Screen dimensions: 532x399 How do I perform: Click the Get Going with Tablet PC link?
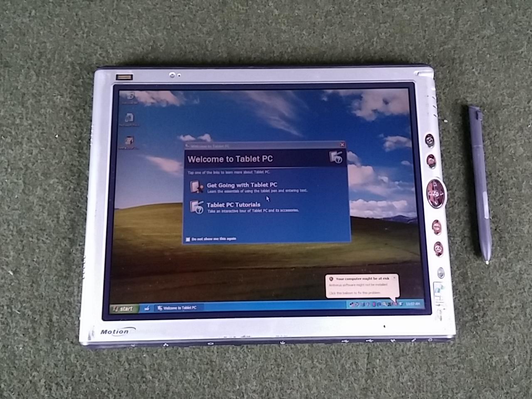242,185
